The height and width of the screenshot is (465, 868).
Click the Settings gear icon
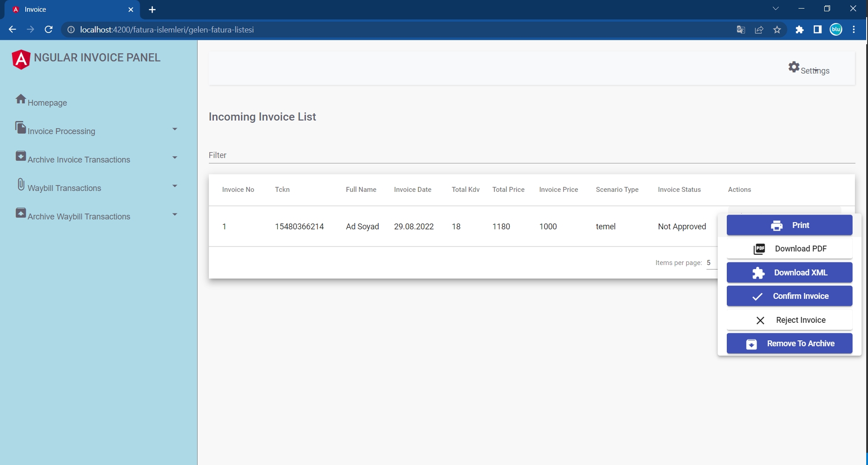794,67
